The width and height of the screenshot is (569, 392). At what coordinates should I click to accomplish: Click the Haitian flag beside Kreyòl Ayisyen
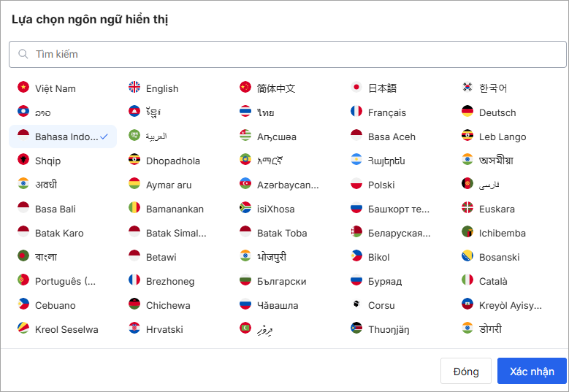pyautogui.click(x=467, y=304)
